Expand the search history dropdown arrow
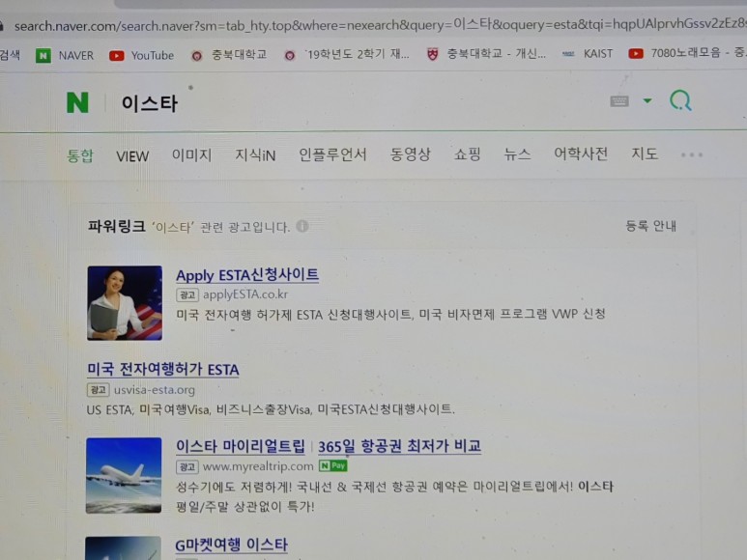This screenshot has height=560, width=747. (x=647, y=100)
